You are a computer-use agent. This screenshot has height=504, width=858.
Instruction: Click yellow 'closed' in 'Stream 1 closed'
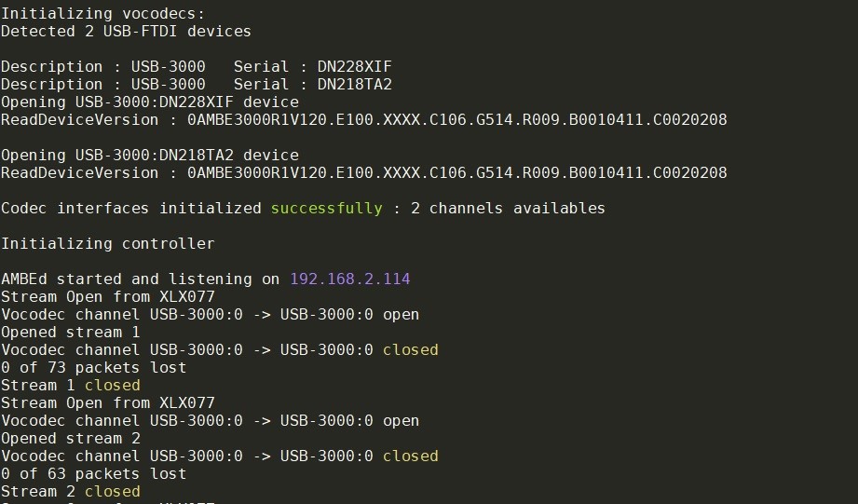[x=113, y=386]
